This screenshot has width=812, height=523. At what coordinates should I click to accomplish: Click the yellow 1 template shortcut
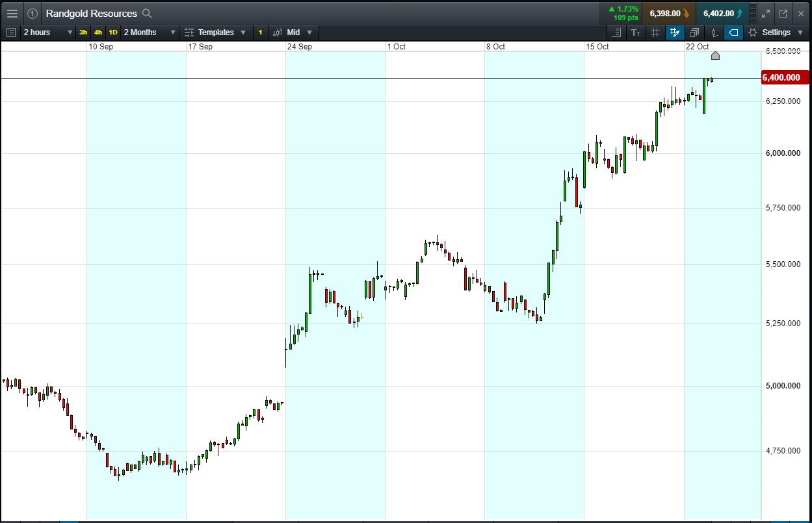261,32
